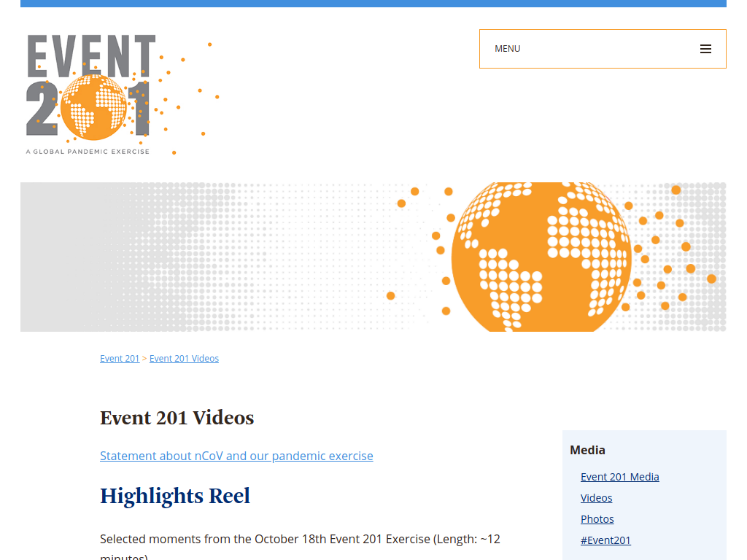Click the Event 201 logo
Viewport: 747px width, 560px height.
click(x=123, y=94)
